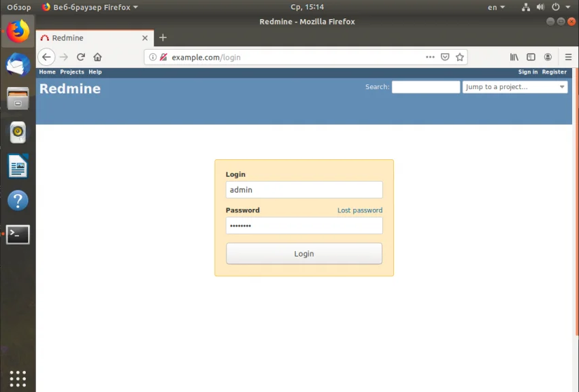Focus the Password field

(x=304, y=225)
